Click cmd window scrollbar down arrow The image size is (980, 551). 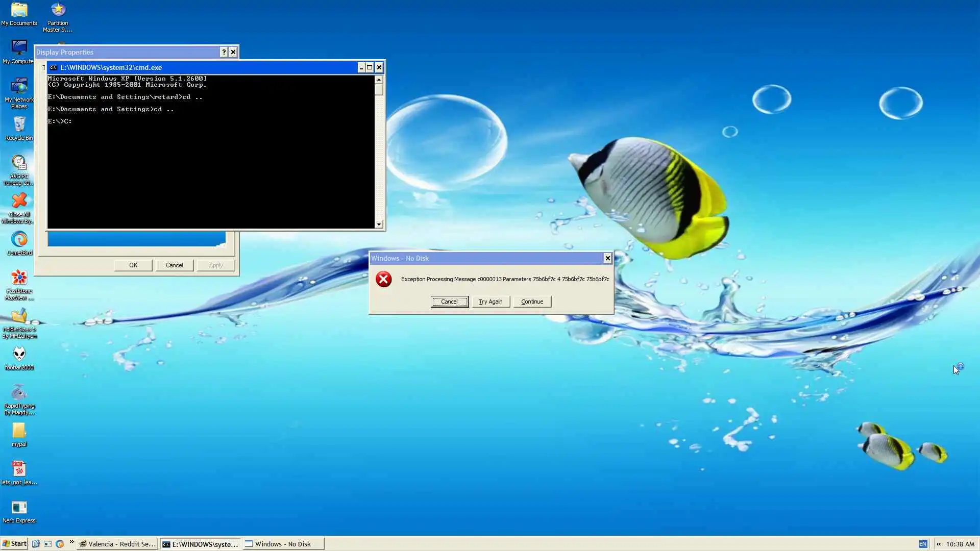point(379,224)
